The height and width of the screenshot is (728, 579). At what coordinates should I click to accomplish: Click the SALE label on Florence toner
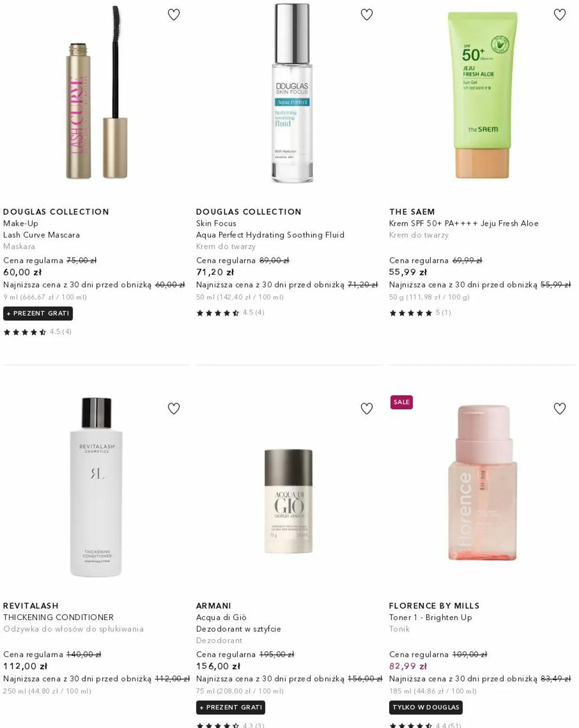click(402, 402)
